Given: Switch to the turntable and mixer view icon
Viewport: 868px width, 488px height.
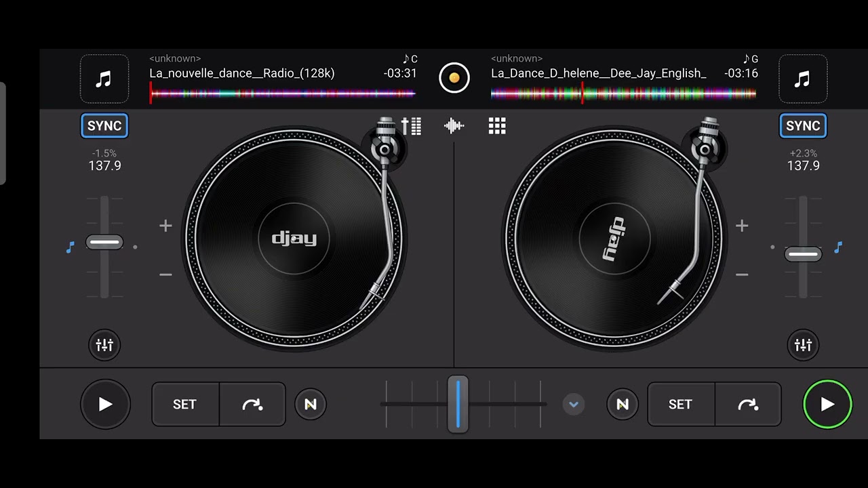Looking at the screenshot, I should point(411,126).
